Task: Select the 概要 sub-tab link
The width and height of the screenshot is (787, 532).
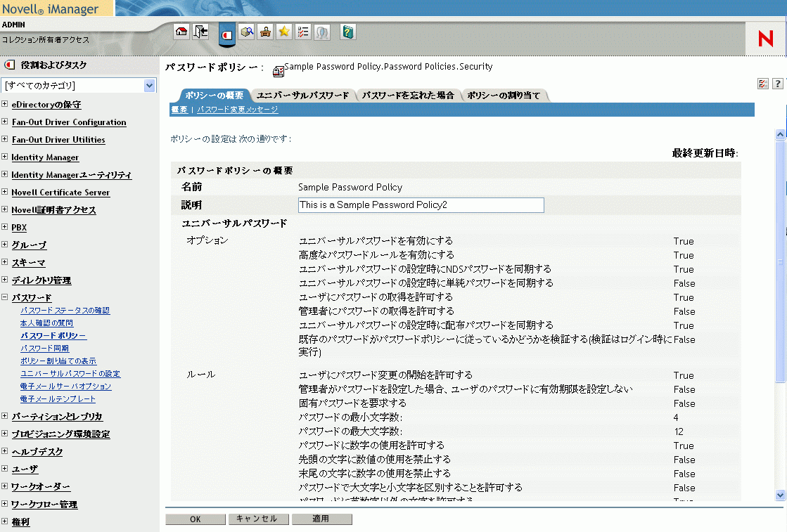Action: click(179, 110)
